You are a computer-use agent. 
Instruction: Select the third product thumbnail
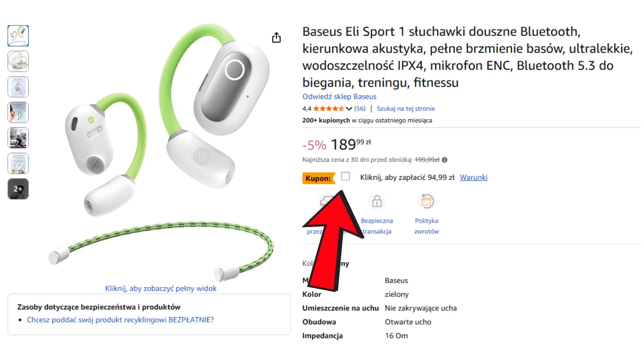pyautogui.click(x=18, y=87)
